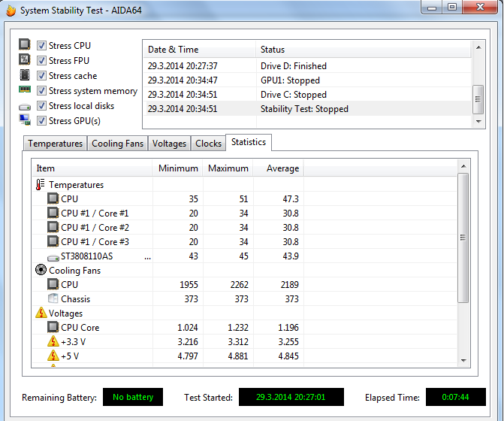Click the Chassis fan label

(76, 299)
